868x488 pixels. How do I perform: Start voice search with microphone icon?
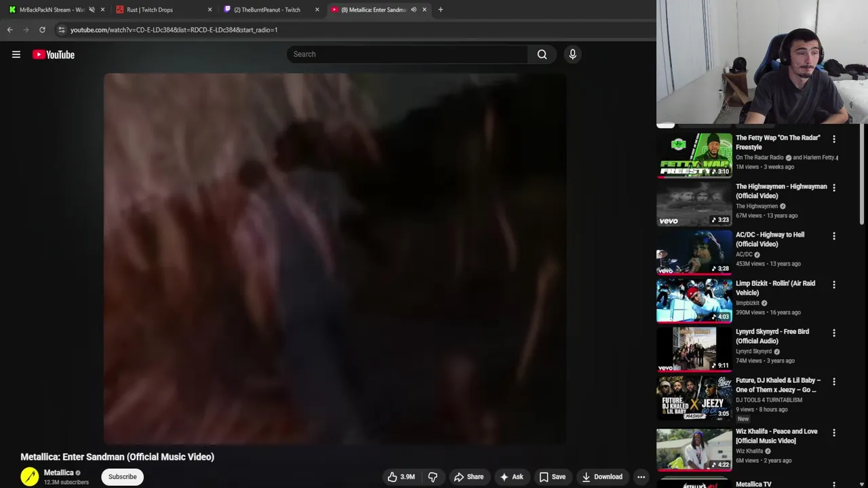(x=572, y=54)
